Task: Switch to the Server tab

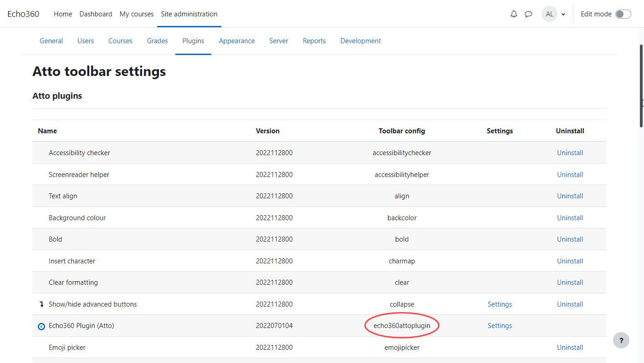Action: pos(279,41)
